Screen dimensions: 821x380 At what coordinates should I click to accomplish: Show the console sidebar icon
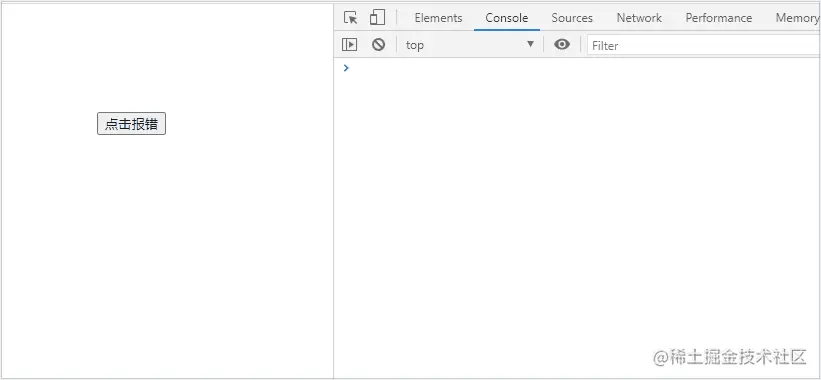(349, 45)
